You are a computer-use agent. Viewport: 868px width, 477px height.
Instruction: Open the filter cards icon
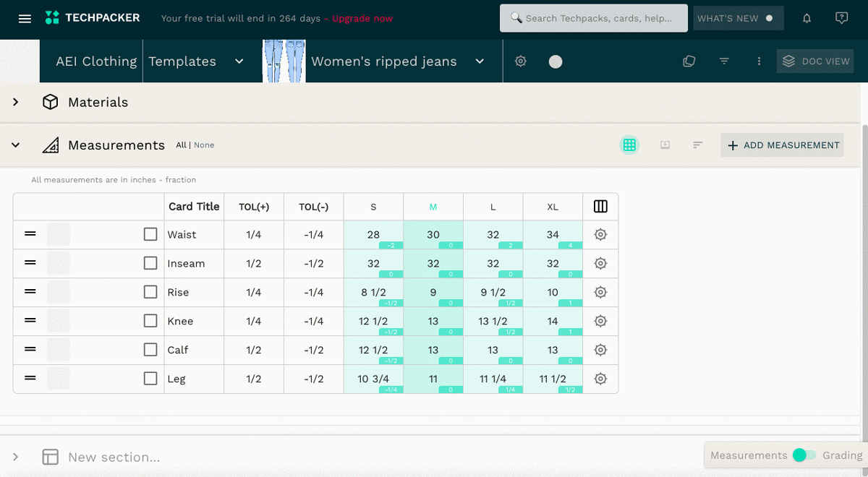click(724, 61)
